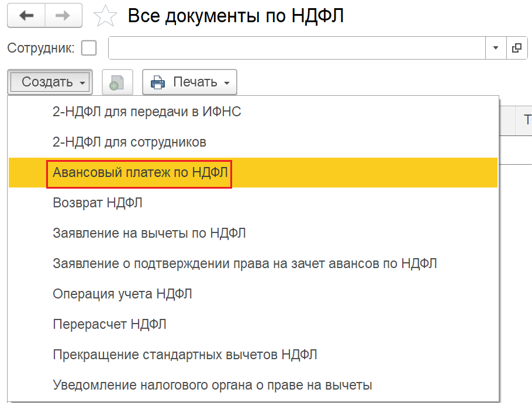Open Заявление о подтверждении права на зачет авансов

click(253, 263)
